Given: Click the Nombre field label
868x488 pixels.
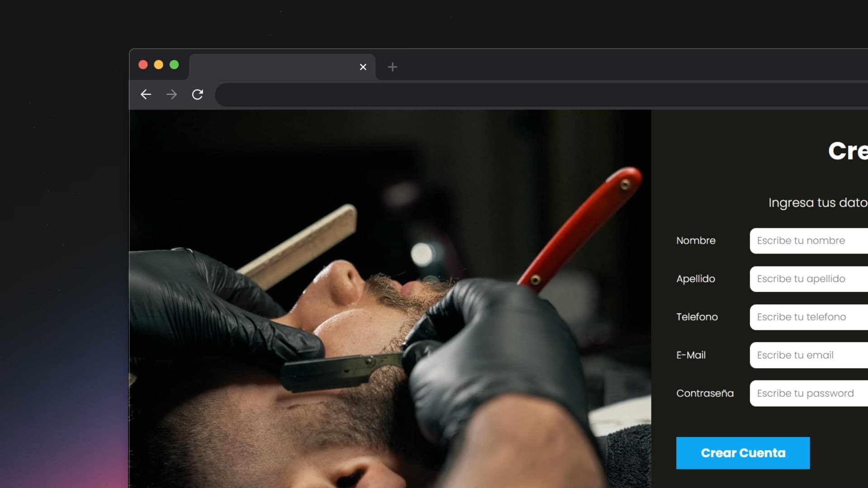Looking at the screenshot, I should tap(696, 240).
